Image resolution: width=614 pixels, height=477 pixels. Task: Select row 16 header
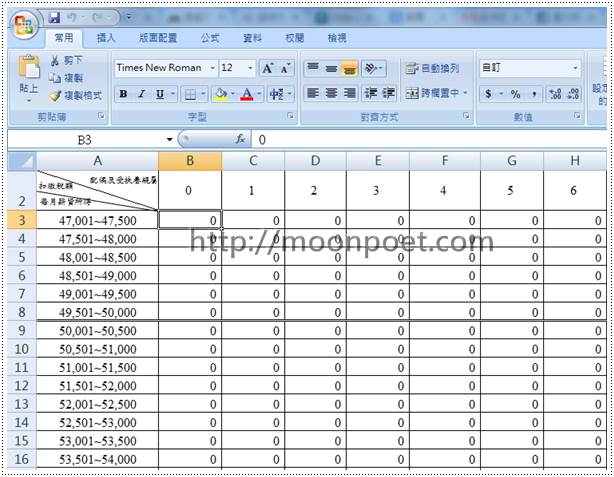click(22, 459)
